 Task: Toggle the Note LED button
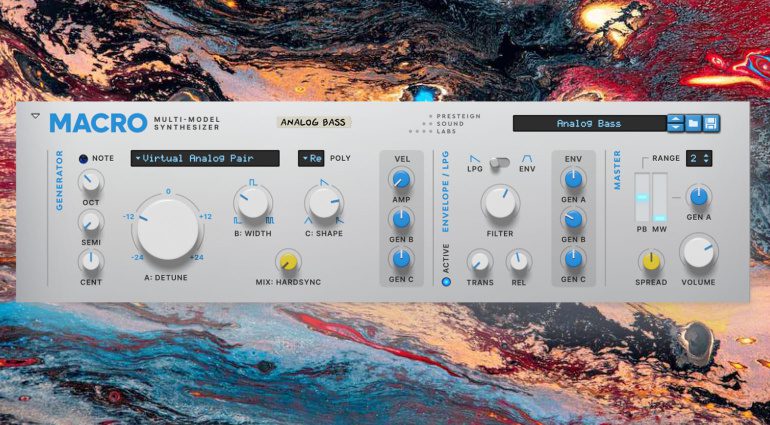(x=83, y=158)
